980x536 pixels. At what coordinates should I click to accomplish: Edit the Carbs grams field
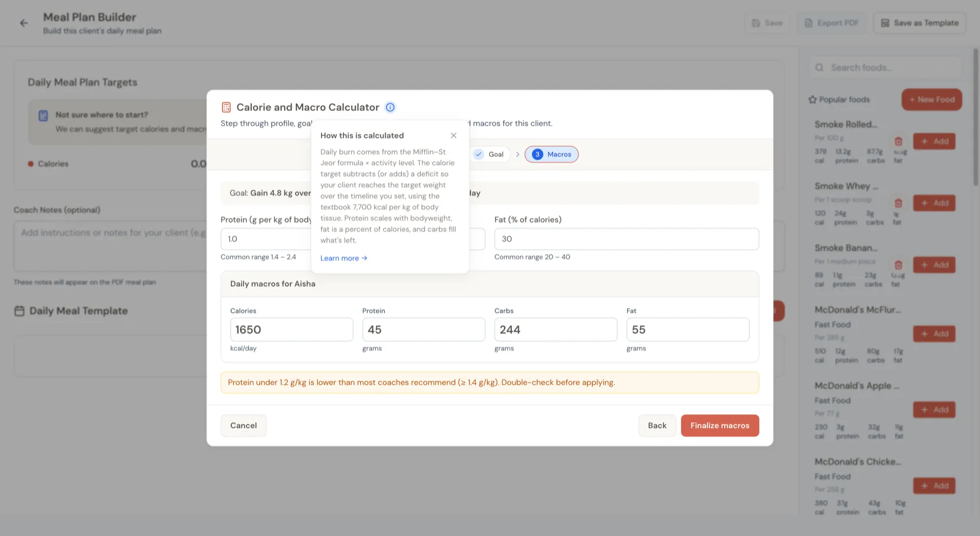(x=556, y=329)
